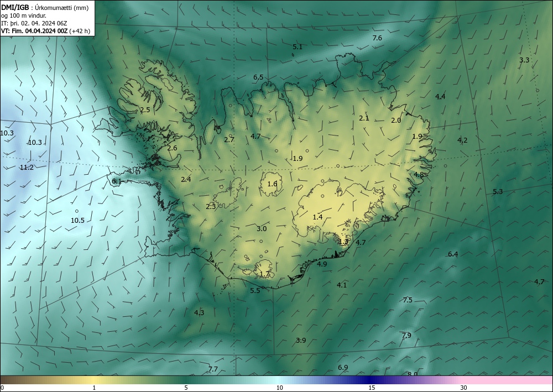Click the 2.1 value in northeast Iceland
Screen dimensions: 553x392
[x=364, y=118]
